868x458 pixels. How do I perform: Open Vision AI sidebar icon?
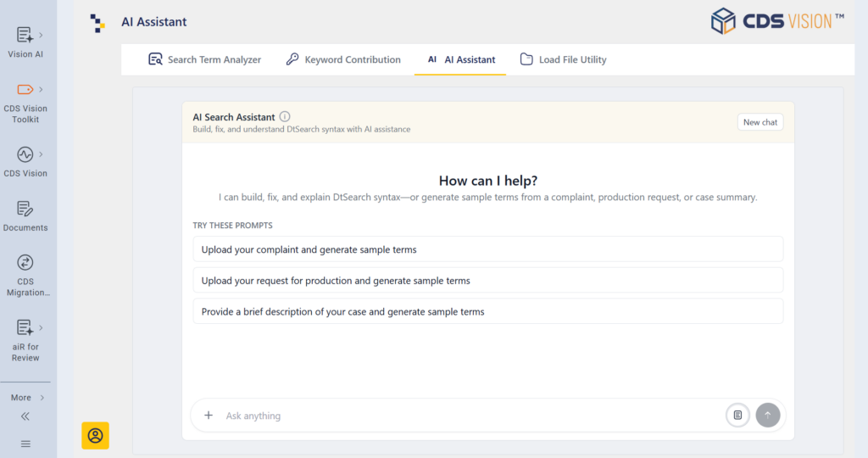pyautogui.click(x=25, y=35)
